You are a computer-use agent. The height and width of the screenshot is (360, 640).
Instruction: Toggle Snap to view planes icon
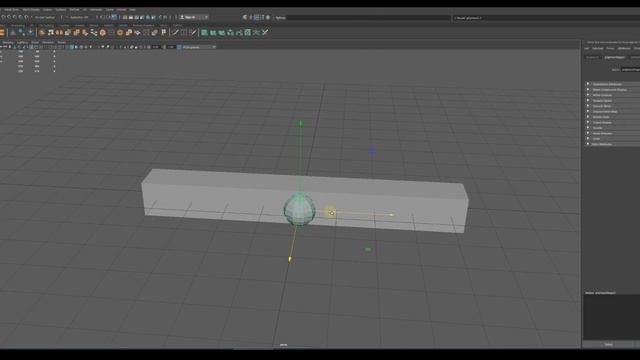[x=27, y=18]
